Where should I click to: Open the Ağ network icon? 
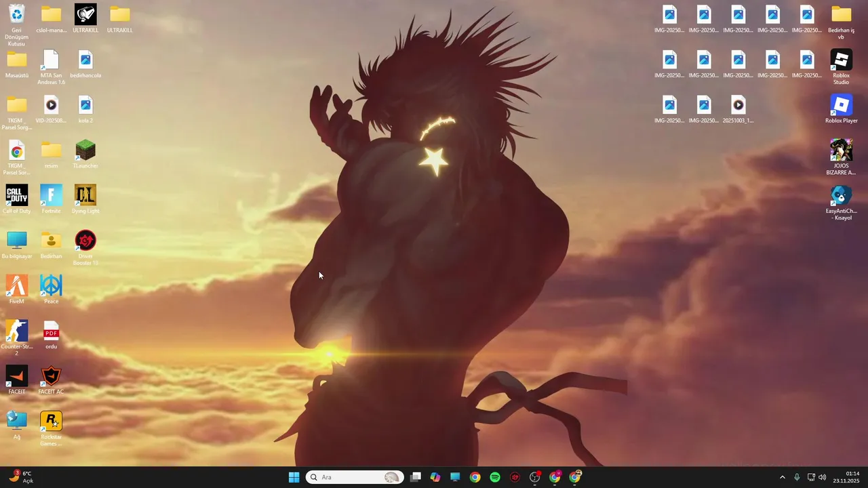[x=17, y=426]
